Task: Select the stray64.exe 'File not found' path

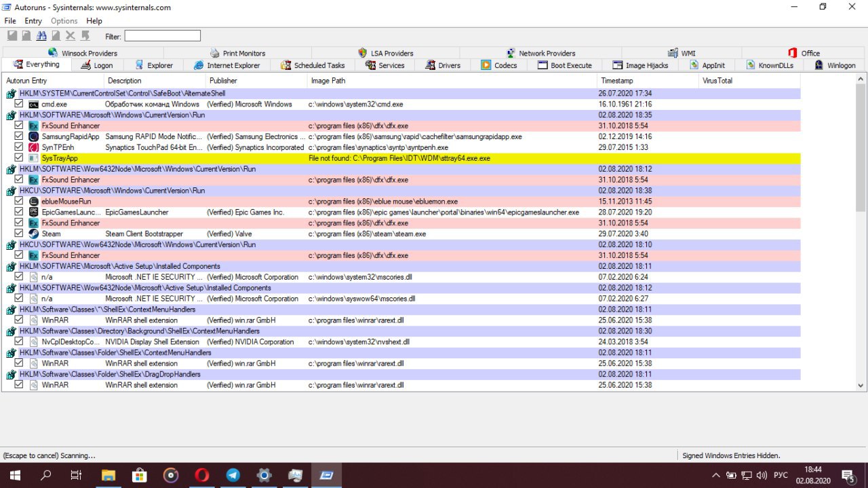Action: pyautogui.click(x=399, y=158)
